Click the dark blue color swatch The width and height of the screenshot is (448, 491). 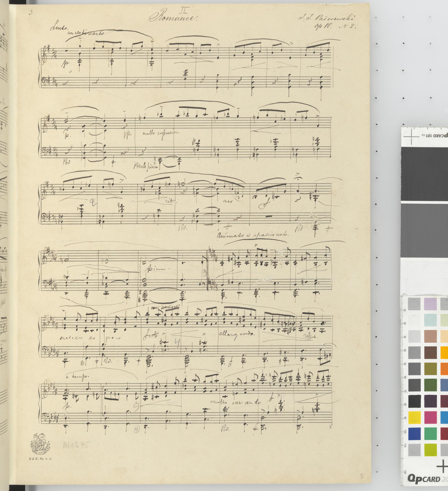pos(415,434)
